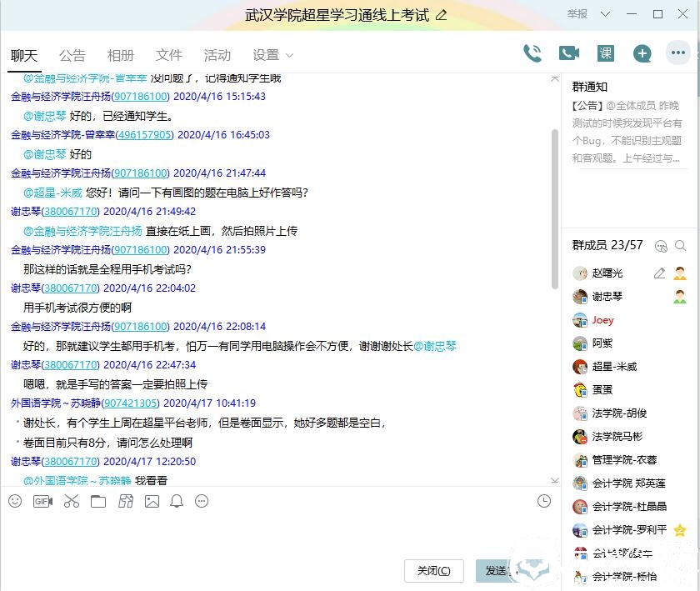Screen dimensions: 700x591
Task: Open message history clock icon
Action: tap(544, 501)
